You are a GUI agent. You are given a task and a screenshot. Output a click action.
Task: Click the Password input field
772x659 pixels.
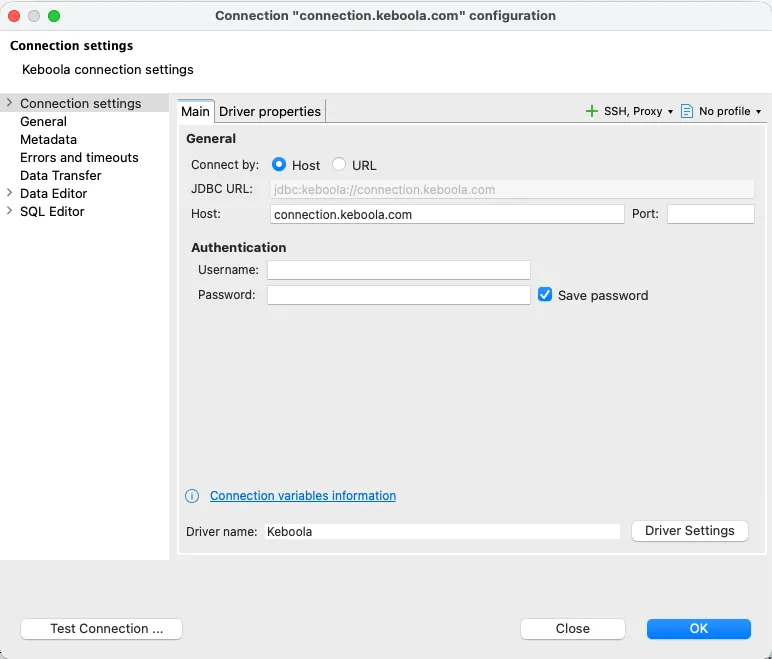(x=399, y=295)
